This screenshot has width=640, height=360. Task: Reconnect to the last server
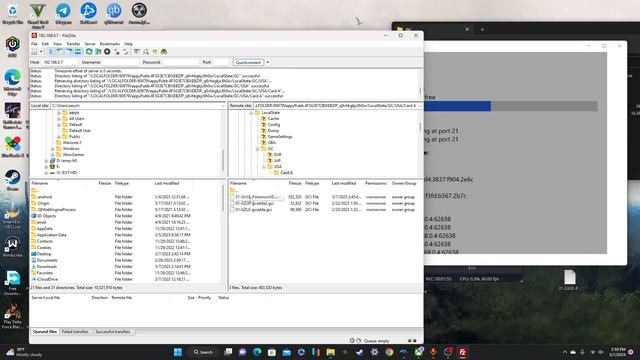(126, 52)
